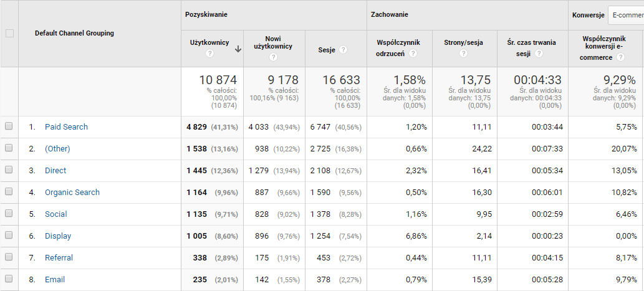Sort by Sesje column header
Image resolution: width=644 pixels, height=291 pixels.
[x=327, y=49]
